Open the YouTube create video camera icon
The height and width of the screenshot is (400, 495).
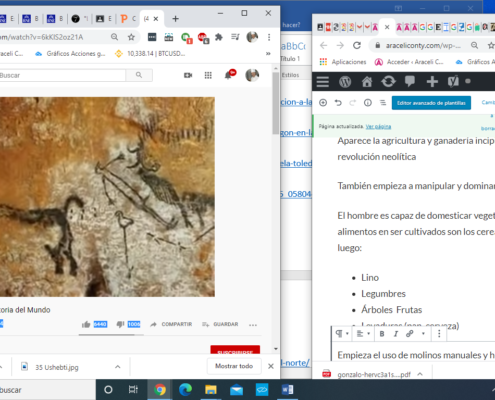tap(188, 75)
